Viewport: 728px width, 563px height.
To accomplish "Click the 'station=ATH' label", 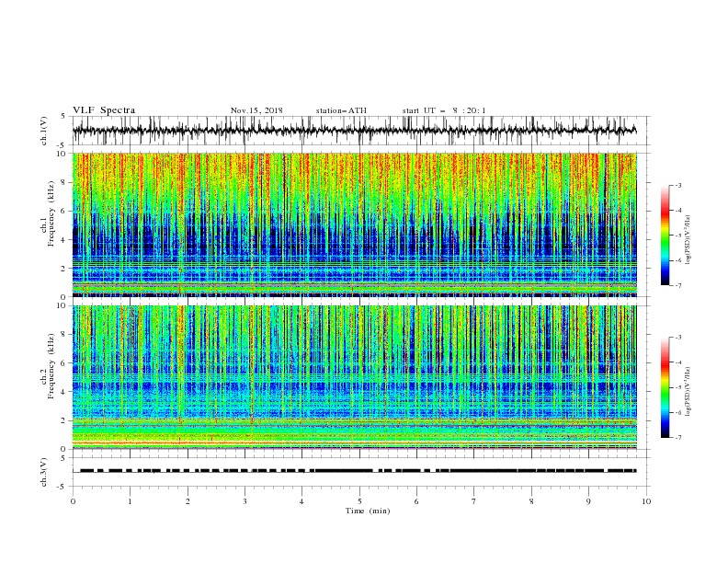I will [x=341, y=110].
